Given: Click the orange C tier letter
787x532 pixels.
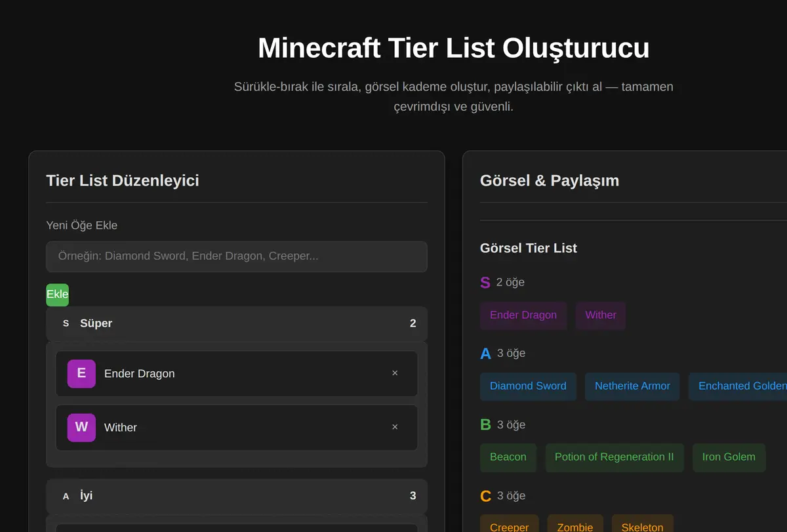Looking at the screenshot, I should pyautogui.click(x=485, y=496).
